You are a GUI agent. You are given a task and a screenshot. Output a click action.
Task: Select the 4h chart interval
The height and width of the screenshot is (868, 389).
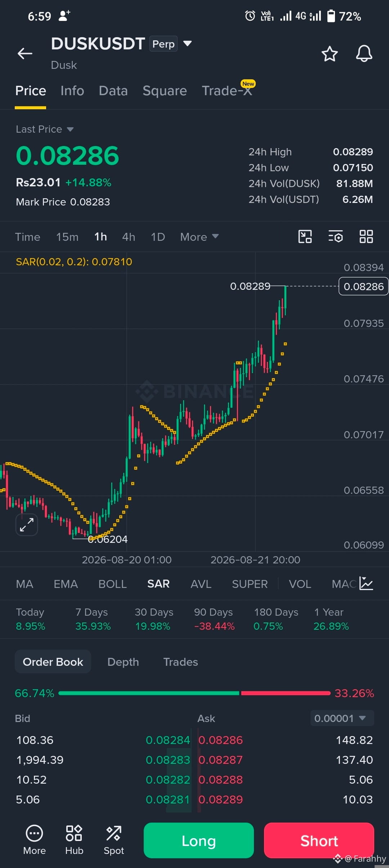129,237
